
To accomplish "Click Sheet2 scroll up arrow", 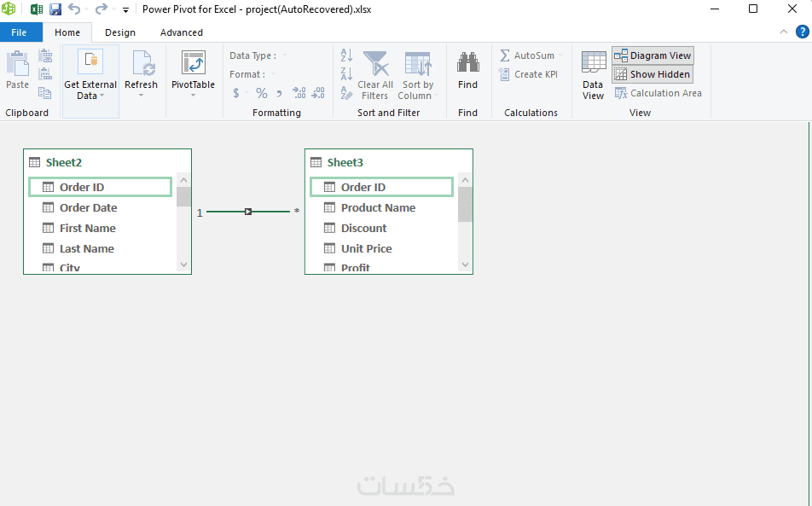I will (183, 180).
